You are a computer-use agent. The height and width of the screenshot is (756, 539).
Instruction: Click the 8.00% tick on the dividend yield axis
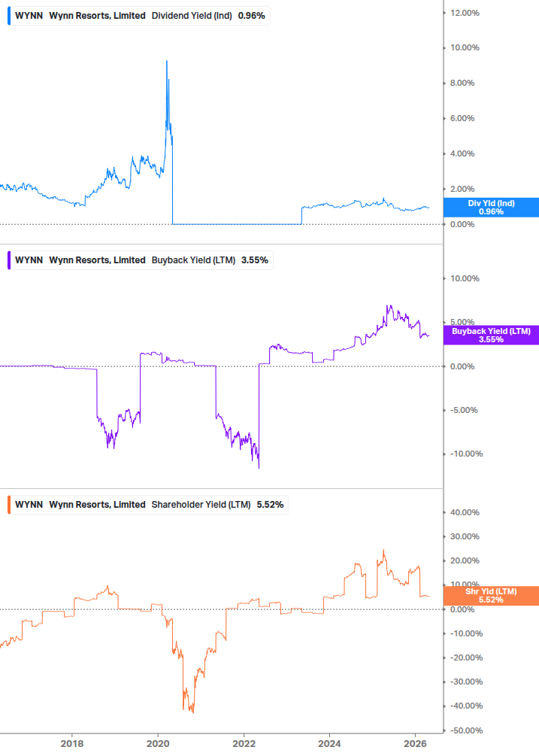click(462, 83)
